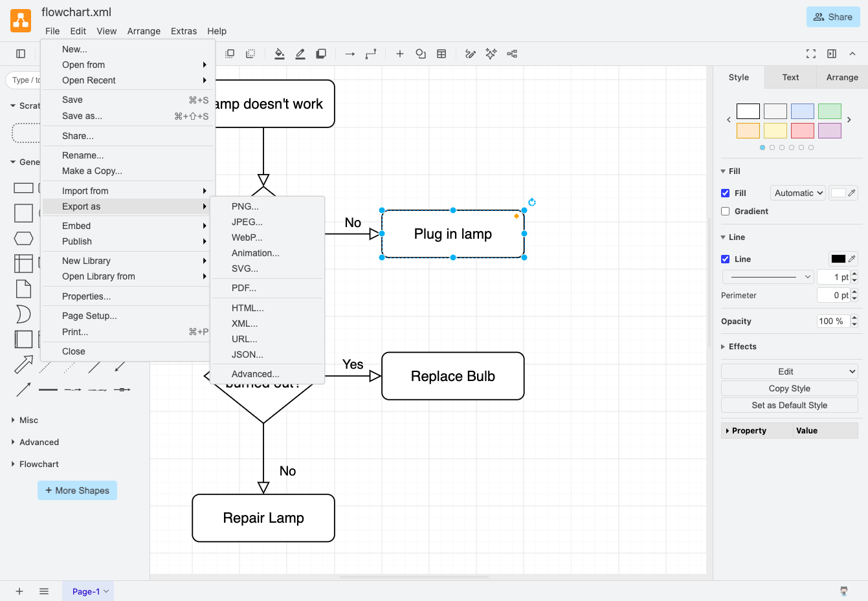Image resolution: width=868 pixels, height=601 pixels.
Task: Select the pink red style swatch
Action: tap(803, 131)
